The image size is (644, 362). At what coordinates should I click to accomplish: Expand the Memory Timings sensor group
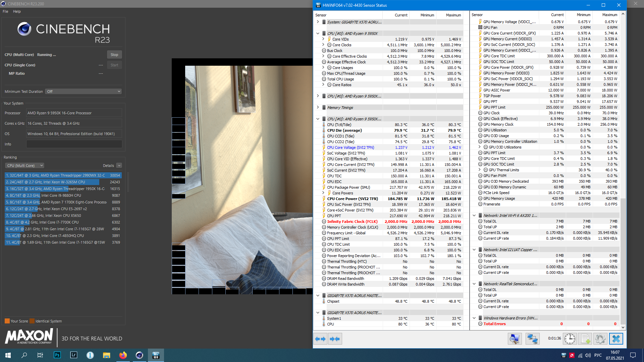coord(318,108)
